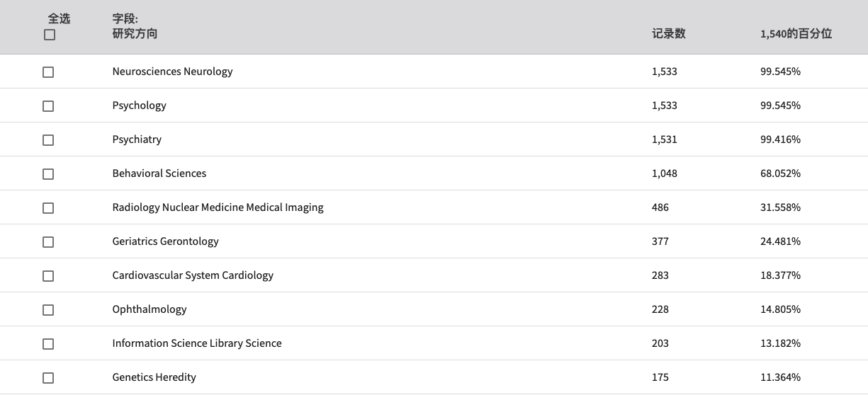Check the 全选 select-all checkbox
Viewport: 868px width, 395px height.
click(x=49, y=35)
